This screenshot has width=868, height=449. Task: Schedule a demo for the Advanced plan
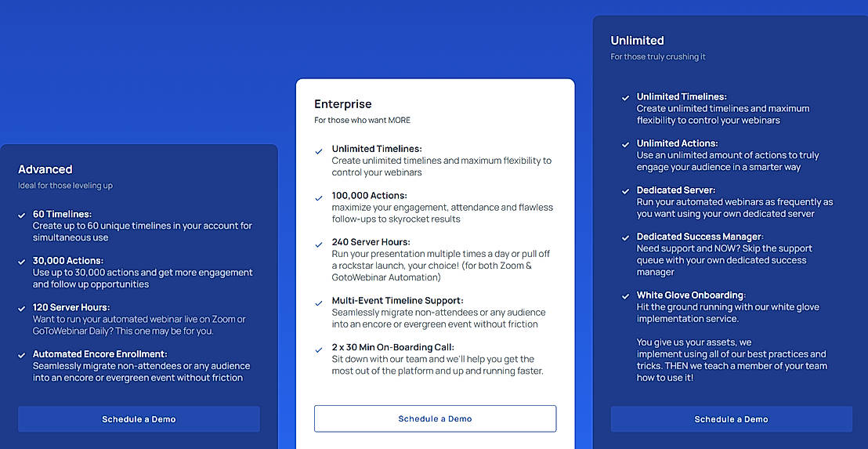click(x=139, y=419)
